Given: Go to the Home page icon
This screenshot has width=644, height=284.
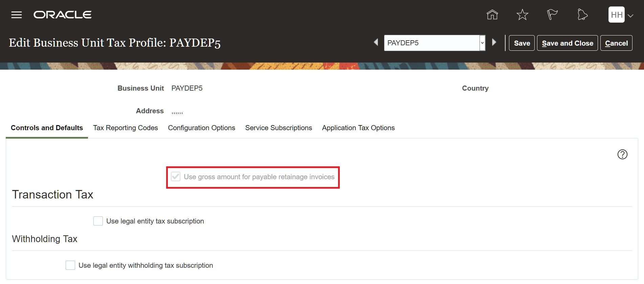Looking at the screenshot, I should (492, 15).
